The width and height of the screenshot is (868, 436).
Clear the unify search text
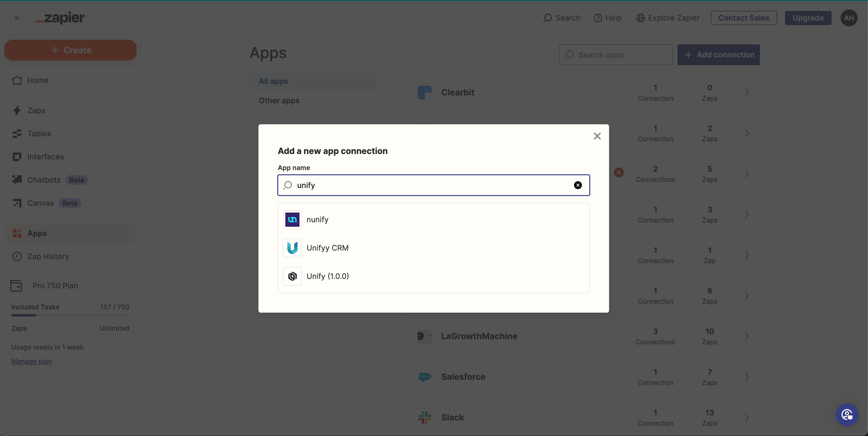(577, 185)
